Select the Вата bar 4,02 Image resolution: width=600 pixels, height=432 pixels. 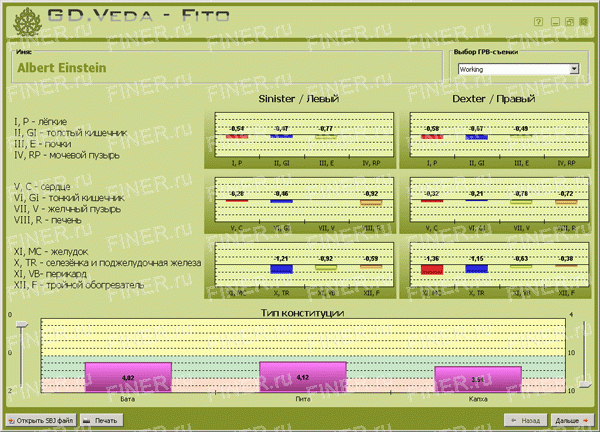128,377
